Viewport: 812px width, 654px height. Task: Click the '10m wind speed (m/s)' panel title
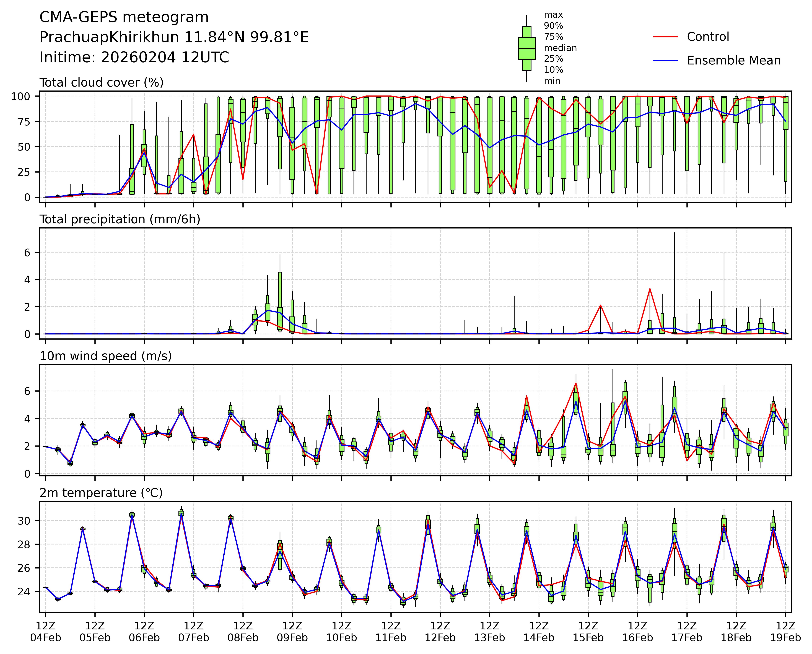coord(105,356)
